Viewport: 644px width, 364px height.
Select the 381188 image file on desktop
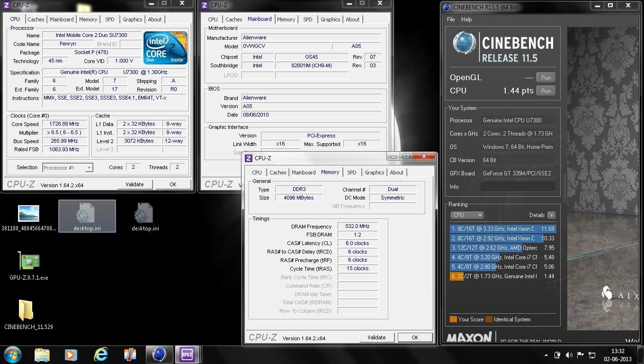tap(28, 218)
